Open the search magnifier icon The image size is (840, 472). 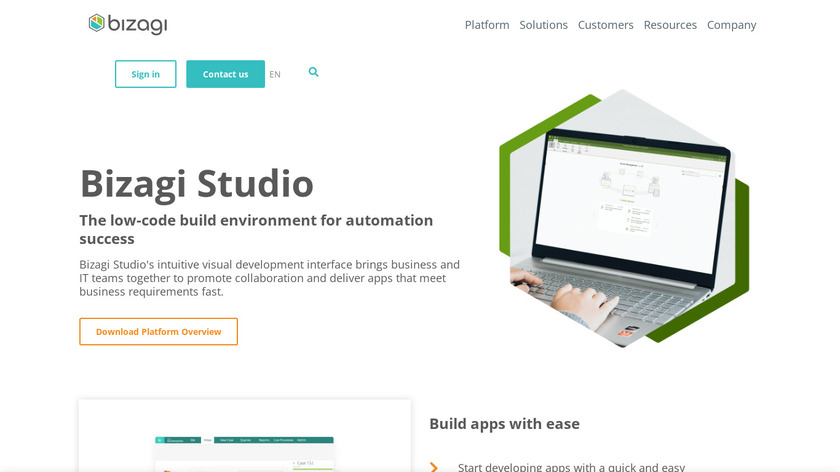click(x=313, y=72)
